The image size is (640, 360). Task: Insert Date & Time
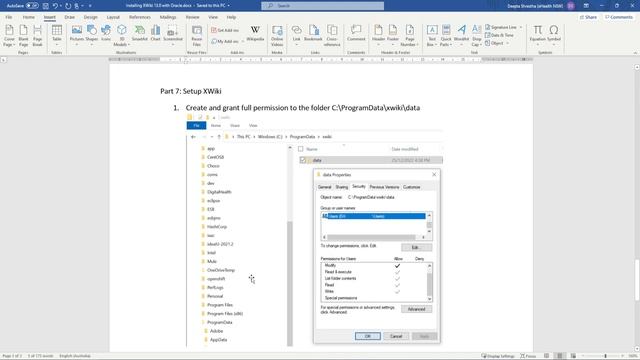tap(499, 35)
